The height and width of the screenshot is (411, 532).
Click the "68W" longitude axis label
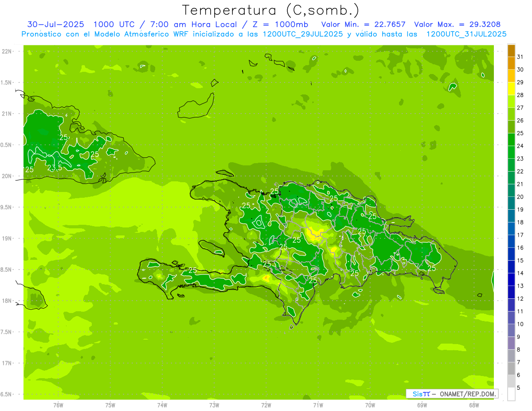pyautogui.click(x=474, y=405)
